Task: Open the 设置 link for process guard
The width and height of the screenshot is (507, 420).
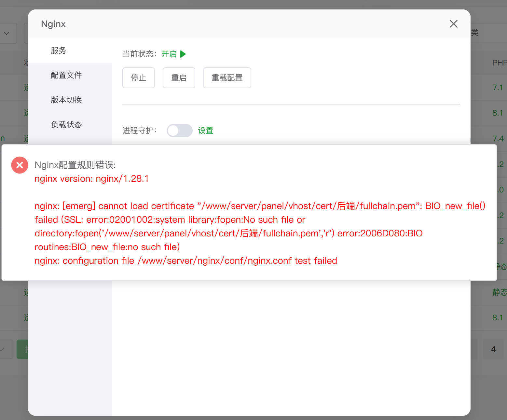Action: [206, 131]
